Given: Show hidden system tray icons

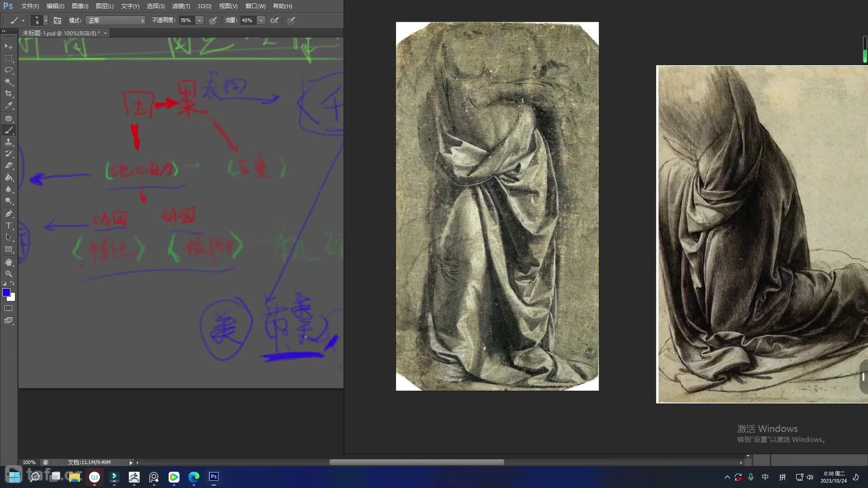Looking at the screenshot, I should 727,477.
